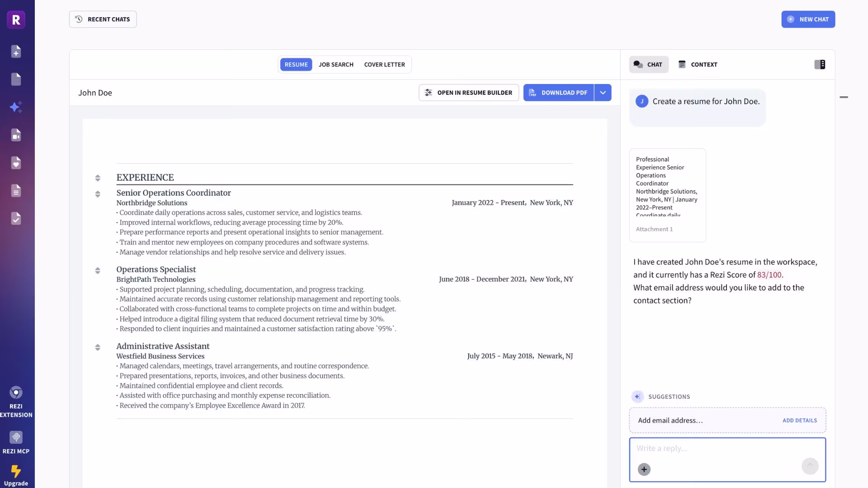Image resolution: width=868 pixels, height=488 pixels.
Task: Click the 'Add email address…' suggestion text
Action: 670,421
